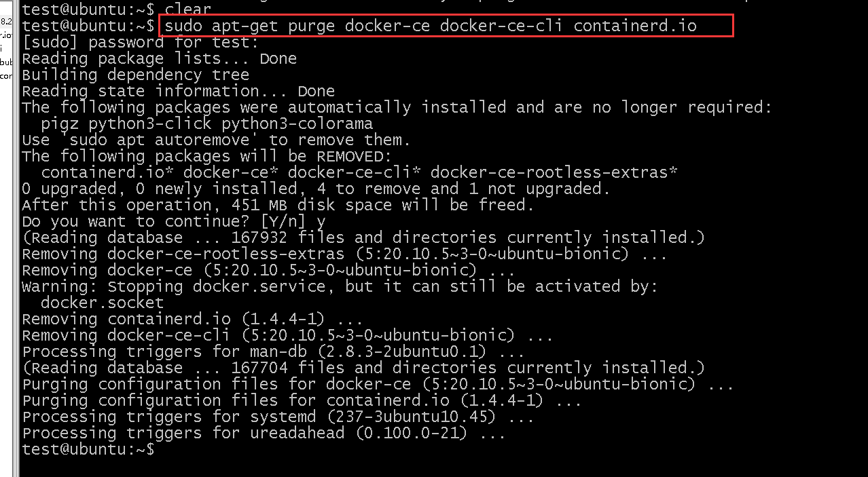Click the 'Building dependency tree' line
The height and width of the screenshot is (477, 868).
coord(135,75)
